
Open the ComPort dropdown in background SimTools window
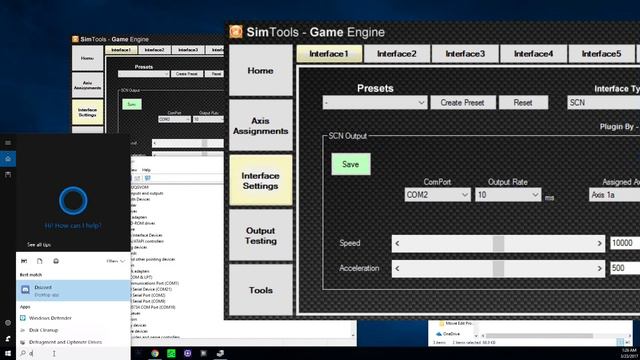[x=174, y=119]
